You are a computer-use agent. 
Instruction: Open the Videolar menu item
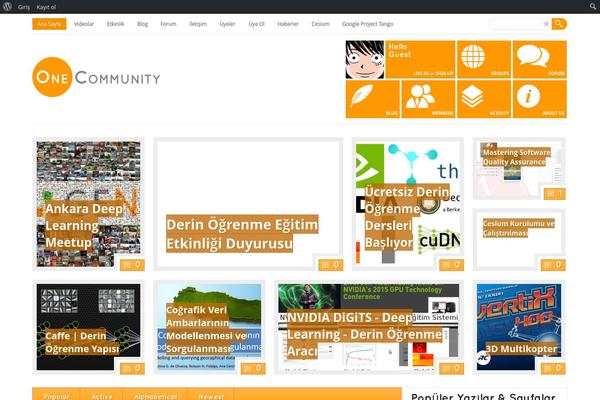pos(84,24)
